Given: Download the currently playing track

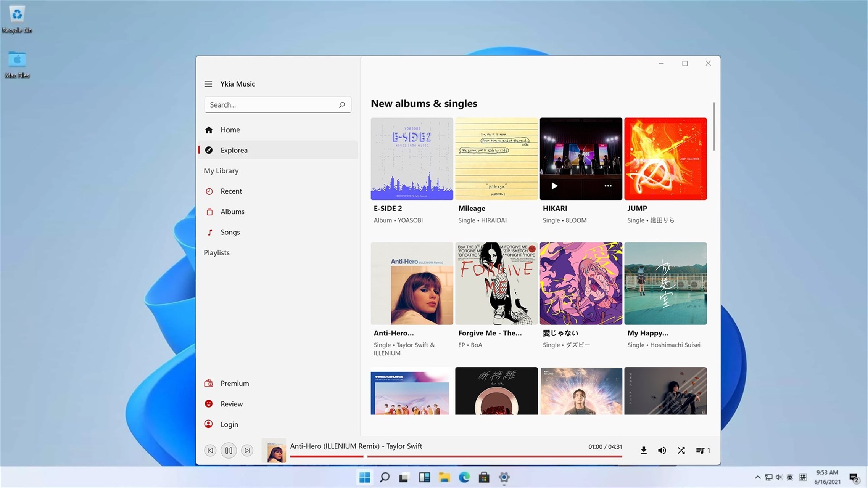Looking at the screenshot, I should coord(643,450).
